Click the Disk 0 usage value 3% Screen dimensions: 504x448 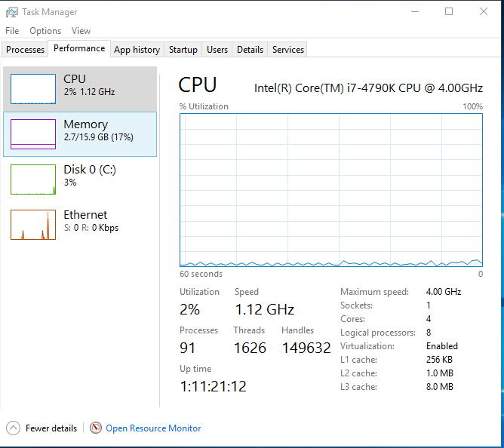point(70,183)
